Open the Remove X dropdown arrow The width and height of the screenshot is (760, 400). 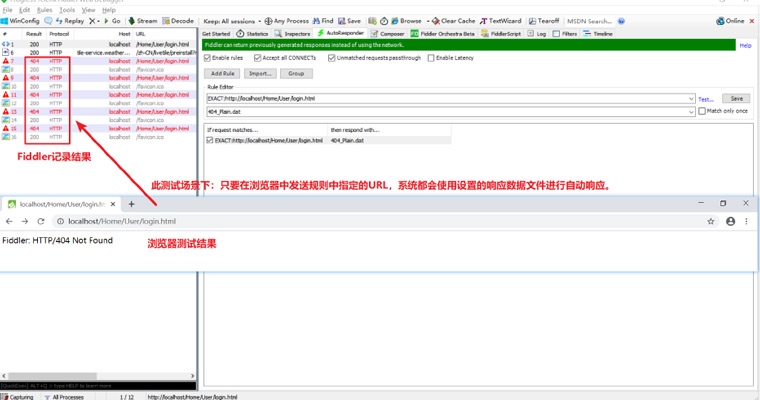tap(98, 21)
